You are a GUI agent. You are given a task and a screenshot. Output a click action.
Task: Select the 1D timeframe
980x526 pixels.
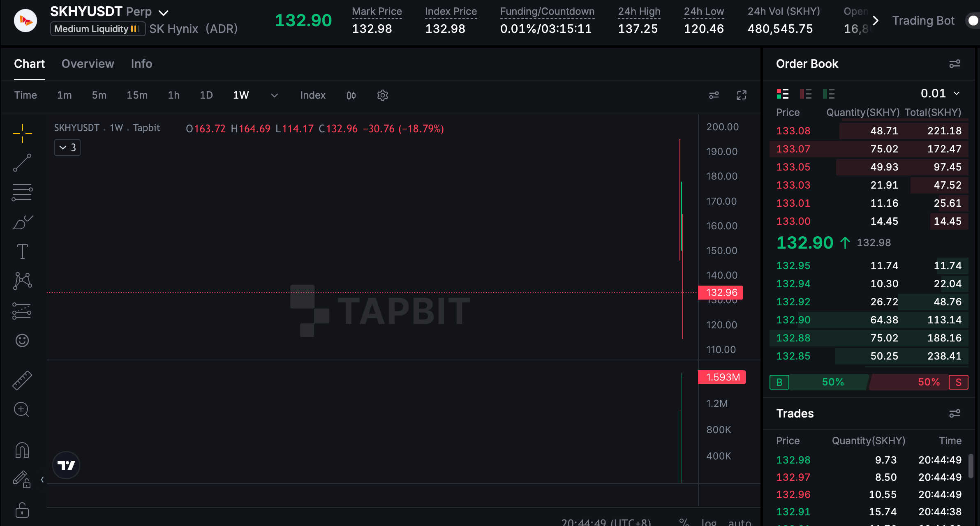[x=206, y=95]
